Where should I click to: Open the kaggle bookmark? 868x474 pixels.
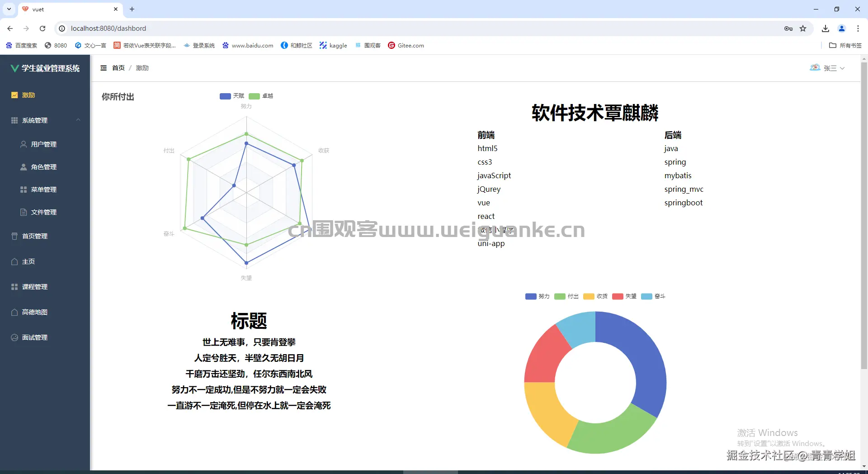click(333, 45)
